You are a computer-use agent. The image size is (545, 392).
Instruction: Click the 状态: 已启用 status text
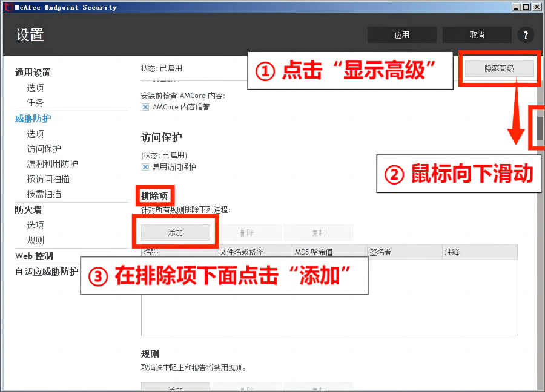(x=162, y=68)
